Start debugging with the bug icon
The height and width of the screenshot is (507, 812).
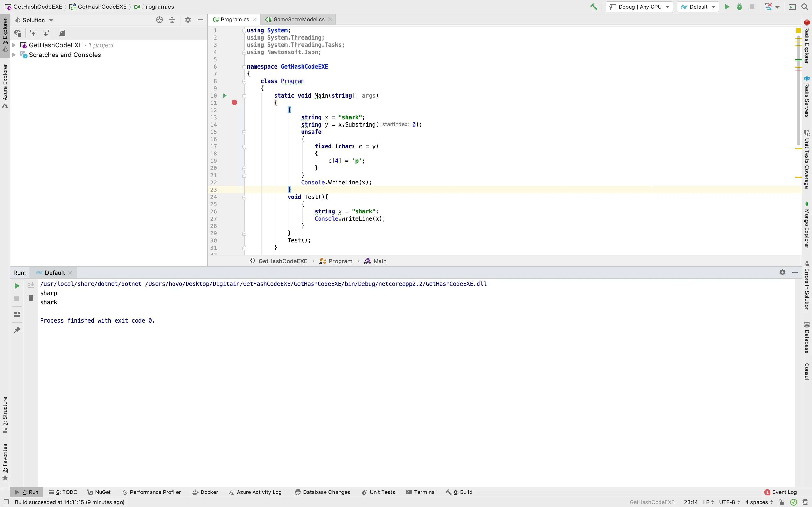pyautogui.click(x=739, y=7)
